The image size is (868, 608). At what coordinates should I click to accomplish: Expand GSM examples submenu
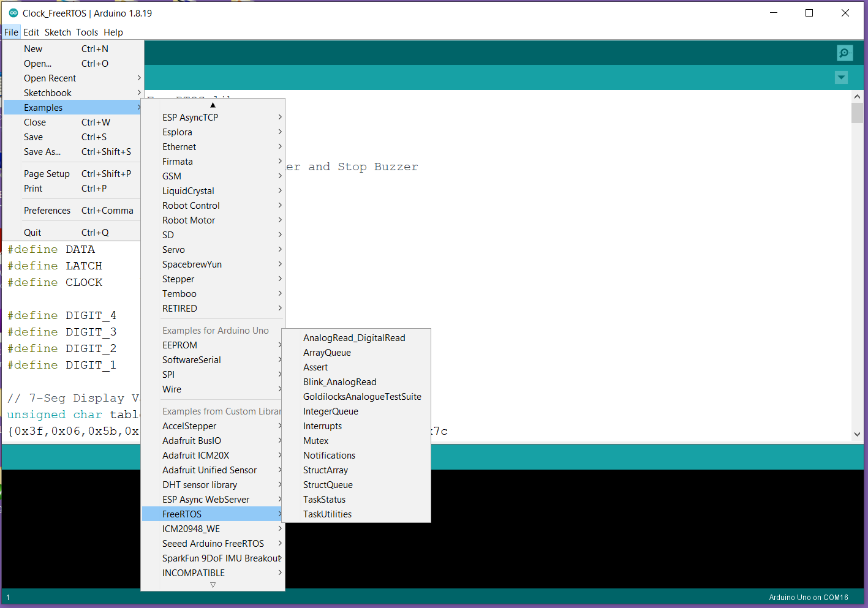click(x=213, y=176)
